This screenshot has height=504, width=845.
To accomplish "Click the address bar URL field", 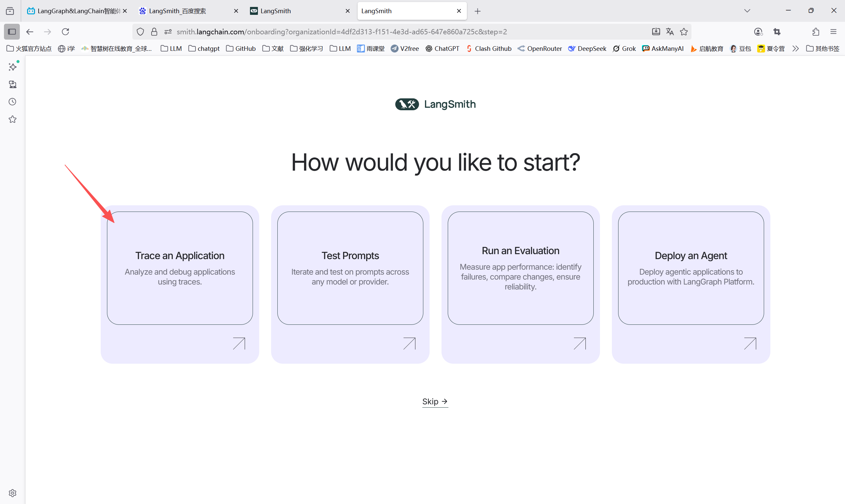I will (341, 32).
